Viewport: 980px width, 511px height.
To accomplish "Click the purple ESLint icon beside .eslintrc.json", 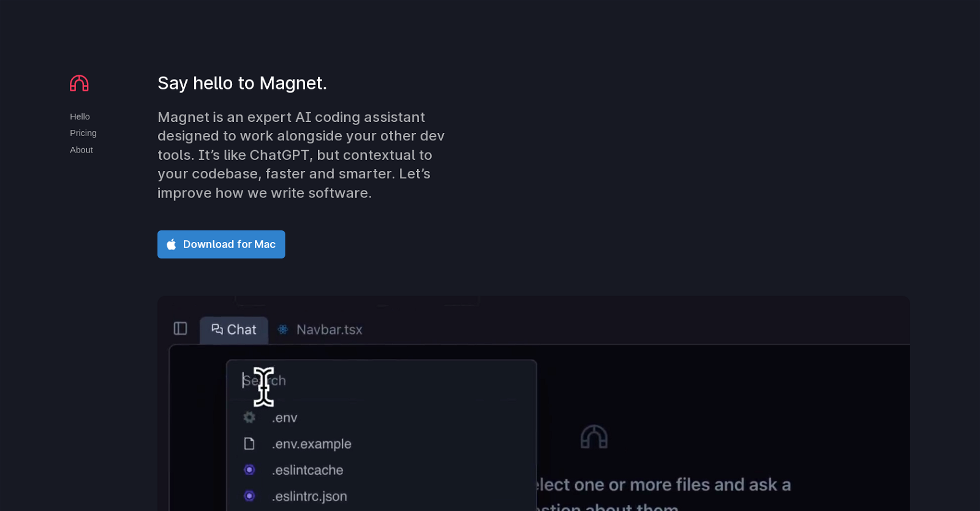I will tap(249, 496).
